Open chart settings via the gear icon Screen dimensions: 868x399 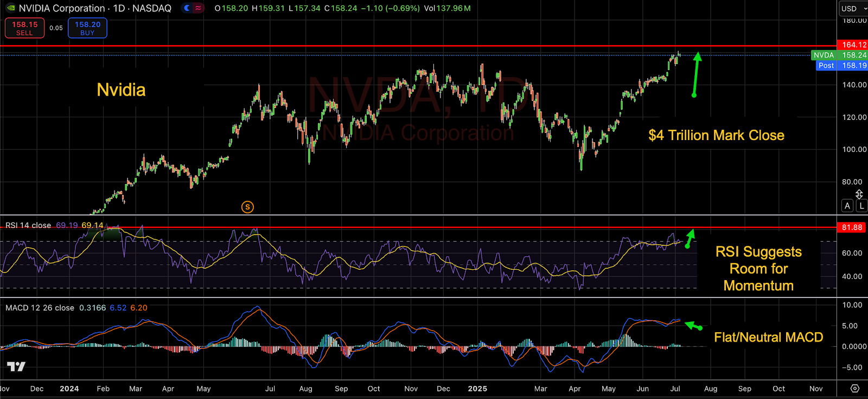[855, 389]
